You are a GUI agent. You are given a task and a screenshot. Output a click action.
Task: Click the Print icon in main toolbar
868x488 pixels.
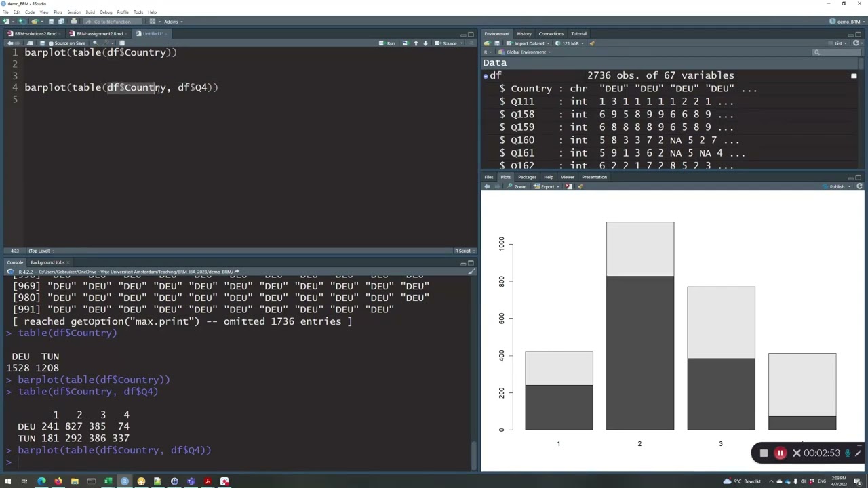point(74,22)
